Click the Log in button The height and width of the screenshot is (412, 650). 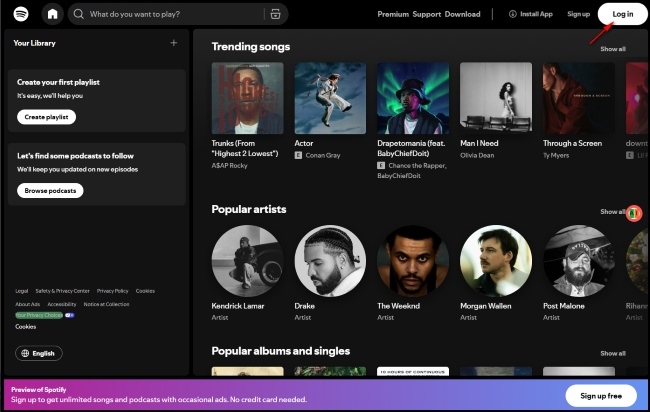coord(623,14)
